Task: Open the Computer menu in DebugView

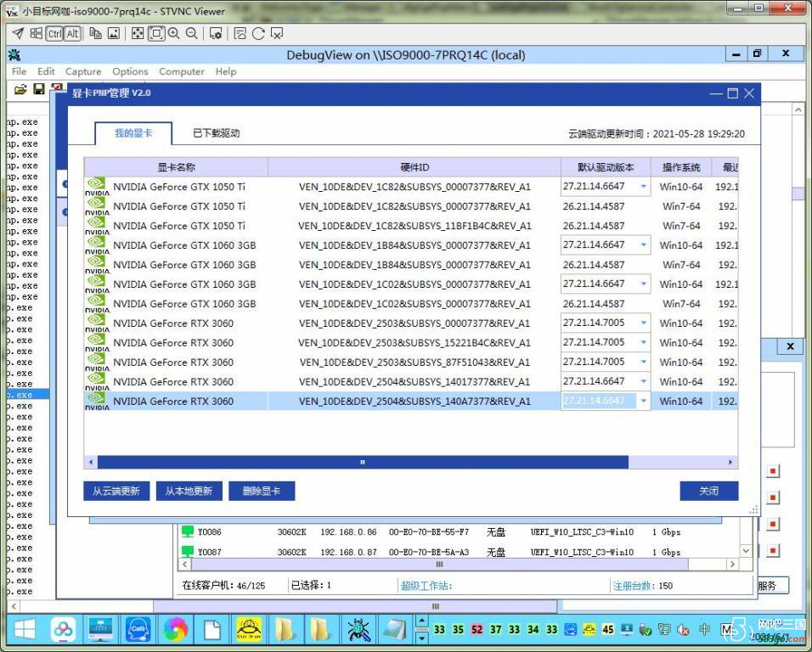Action: (x=182, y=71)
